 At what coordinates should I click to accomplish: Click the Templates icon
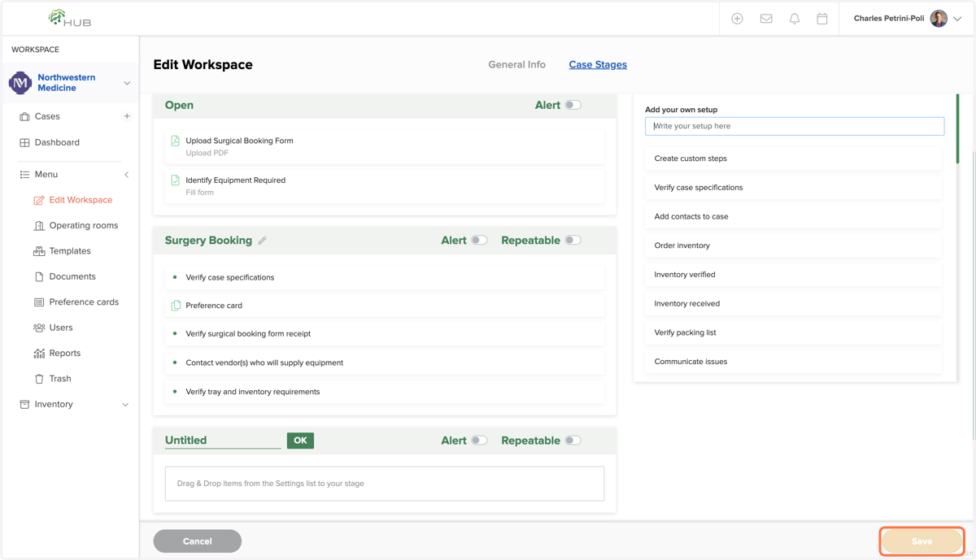point(39,251)
